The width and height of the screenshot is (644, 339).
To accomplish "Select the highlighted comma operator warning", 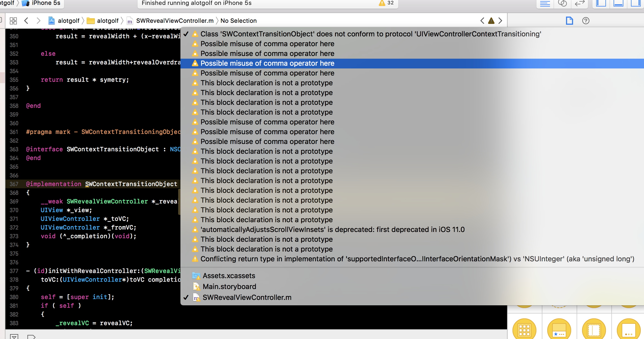I will [412, 63].
